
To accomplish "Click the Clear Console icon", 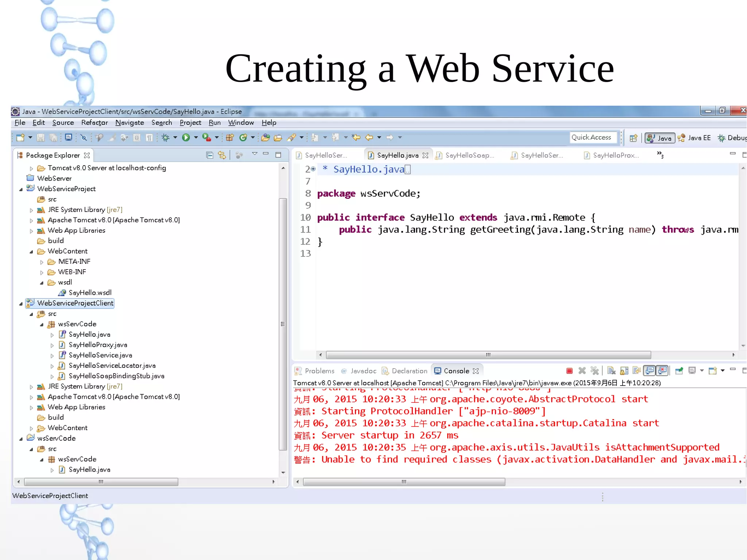I will click(x=612, y=371).
